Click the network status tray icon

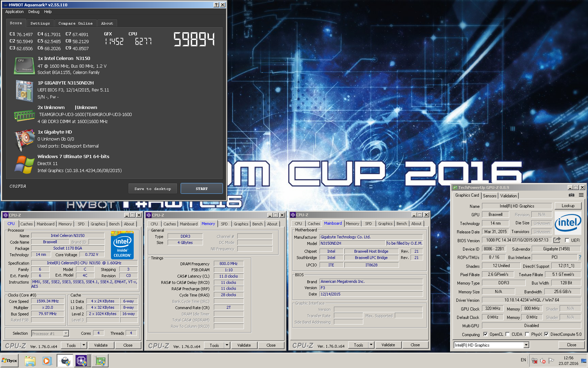click(534, 361)
